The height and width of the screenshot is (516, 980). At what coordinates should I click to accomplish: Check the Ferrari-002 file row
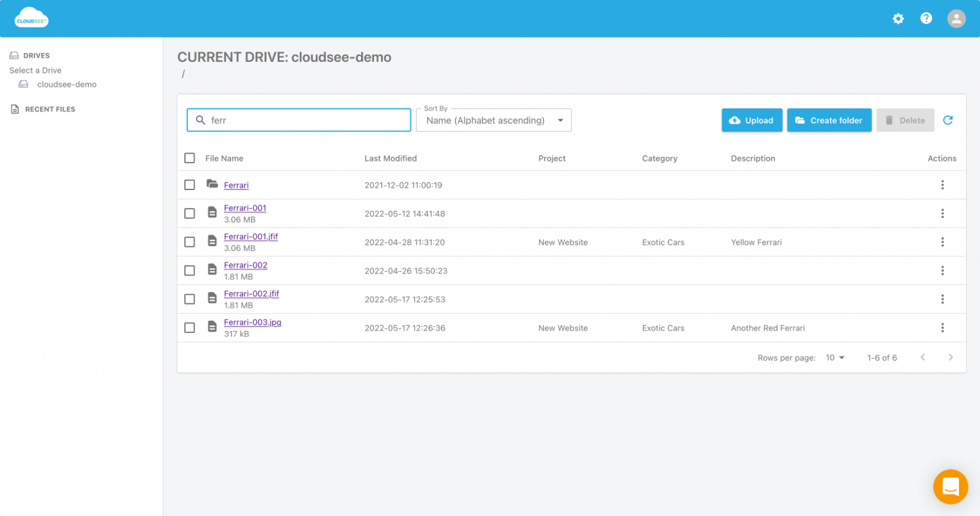(x=189, y=270)
